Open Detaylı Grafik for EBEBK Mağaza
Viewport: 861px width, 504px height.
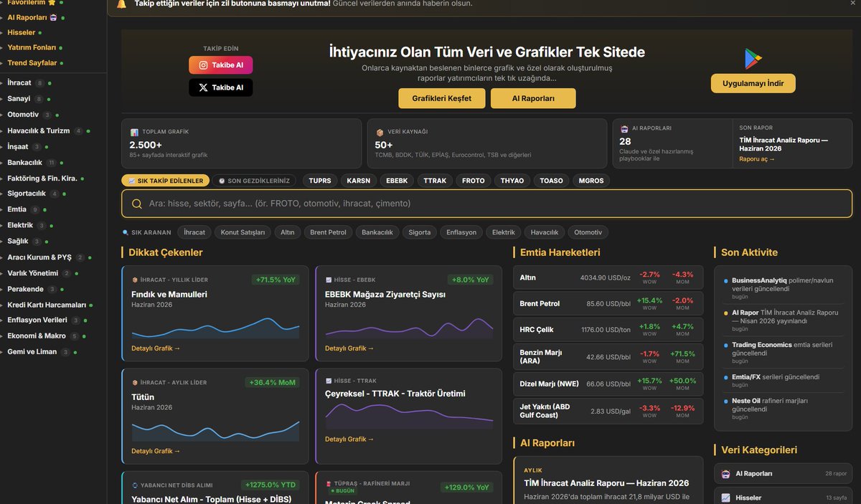click(349, 348)
